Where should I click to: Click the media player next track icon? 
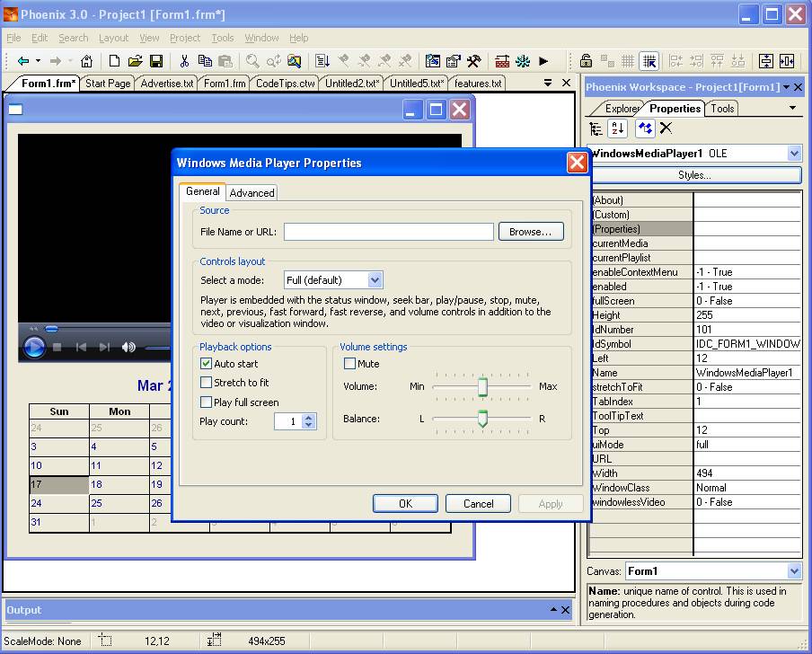pyautogui.click(x=104, y=347)
